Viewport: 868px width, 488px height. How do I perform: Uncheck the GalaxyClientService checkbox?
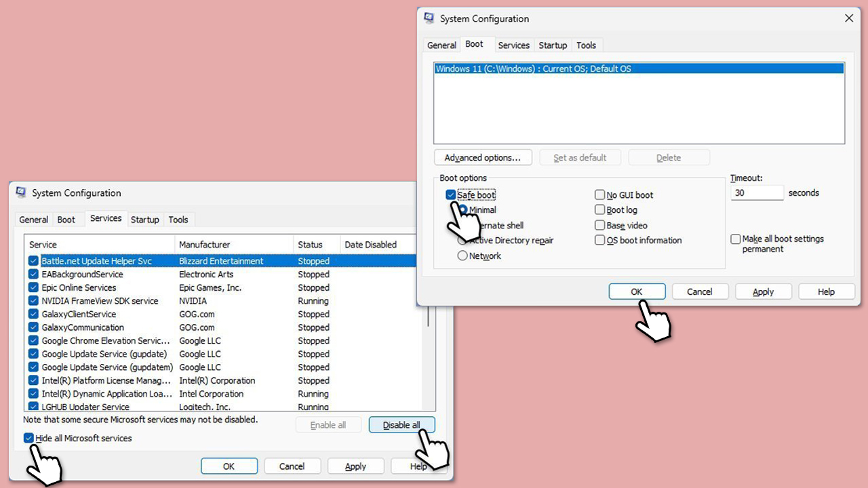point(33,314)
